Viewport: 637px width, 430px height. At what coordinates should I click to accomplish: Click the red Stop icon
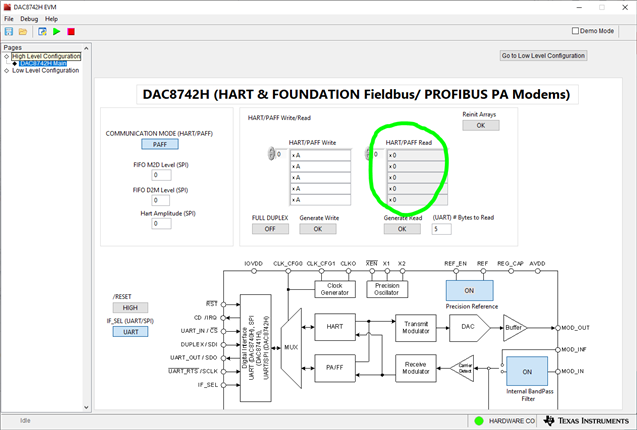(x=71, y=31)
